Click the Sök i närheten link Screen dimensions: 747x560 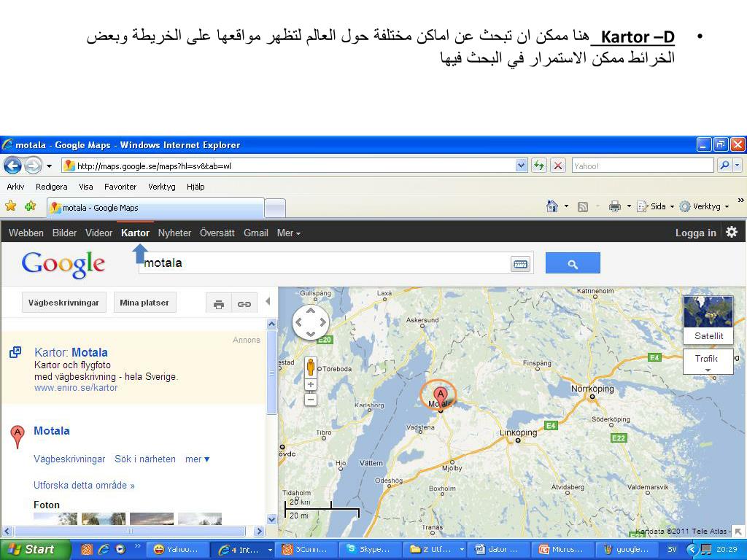(145, 459)
